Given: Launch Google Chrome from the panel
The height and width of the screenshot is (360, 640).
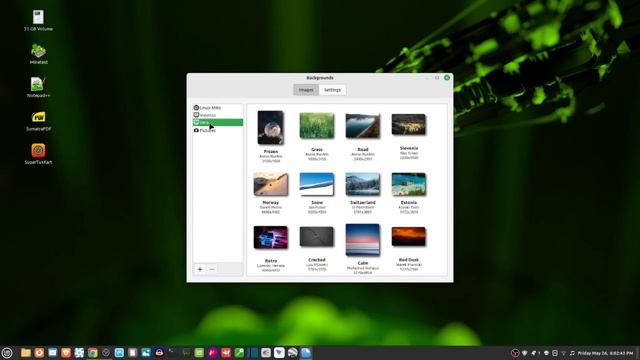Looking at the screenshot, I should [x=93, y=353].
